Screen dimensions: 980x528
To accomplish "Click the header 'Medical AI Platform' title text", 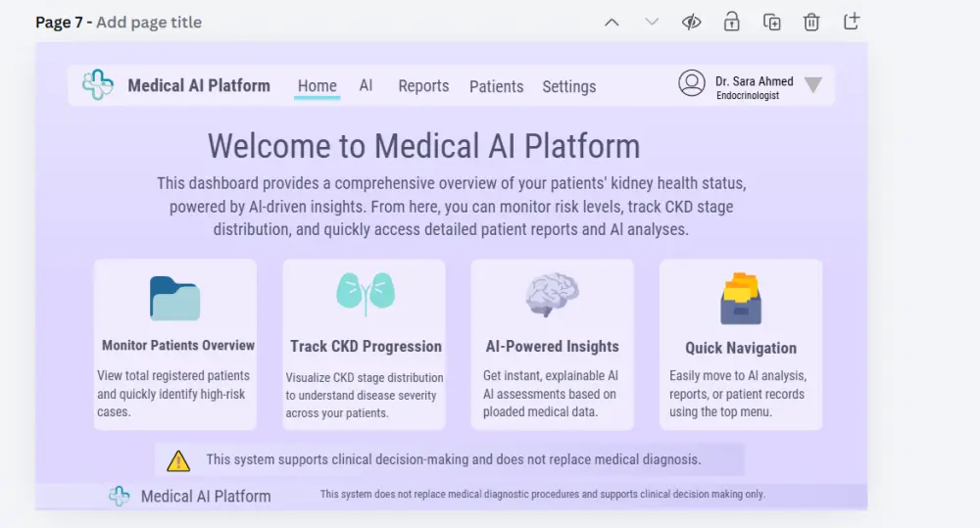I will 199,85.
